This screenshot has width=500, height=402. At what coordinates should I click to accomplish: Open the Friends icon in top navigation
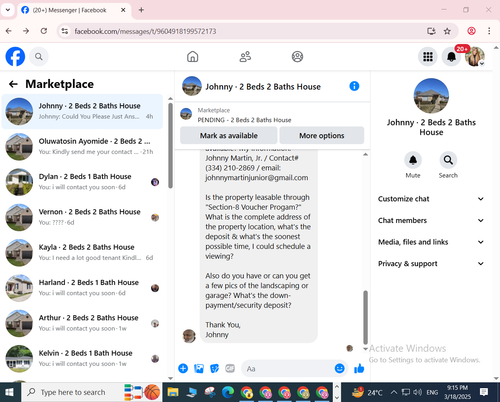pyautogui.click(x=245, y=57)
